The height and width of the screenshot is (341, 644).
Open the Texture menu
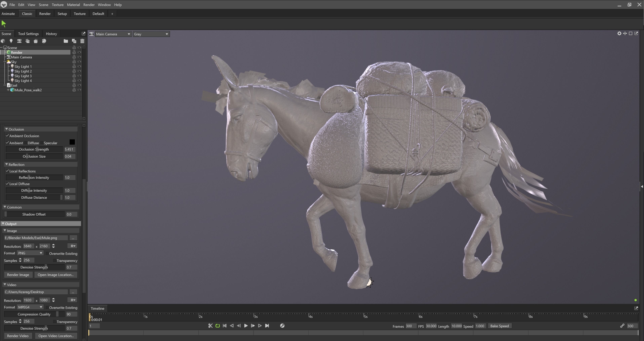coord(57,5)
